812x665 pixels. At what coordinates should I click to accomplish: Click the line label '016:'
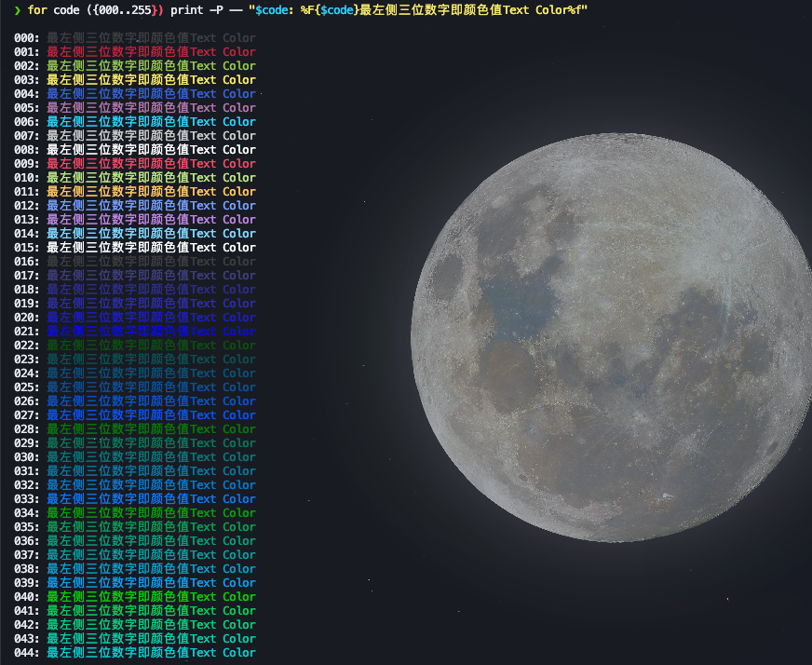[27, 262]
